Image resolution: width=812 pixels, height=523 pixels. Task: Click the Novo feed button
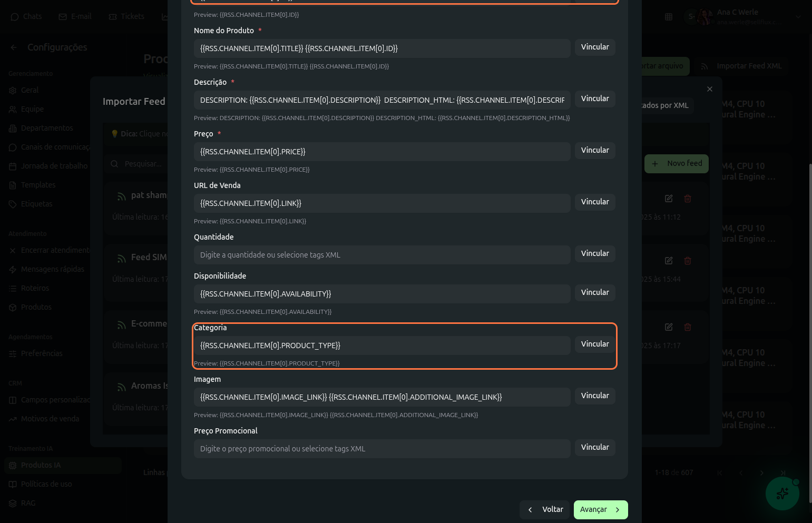pyautogui.click(x=677, y=163)
